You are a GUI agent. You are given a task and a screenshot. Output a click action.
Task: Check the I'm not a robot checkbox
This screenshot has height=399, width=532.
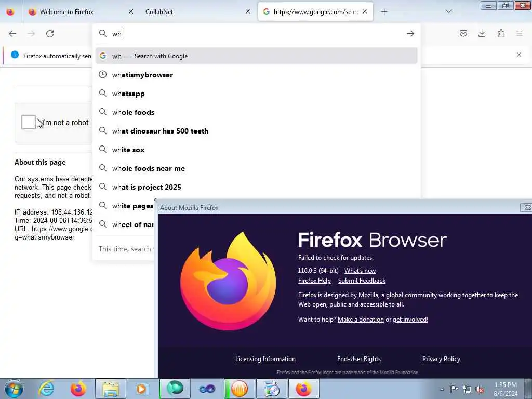28,122
